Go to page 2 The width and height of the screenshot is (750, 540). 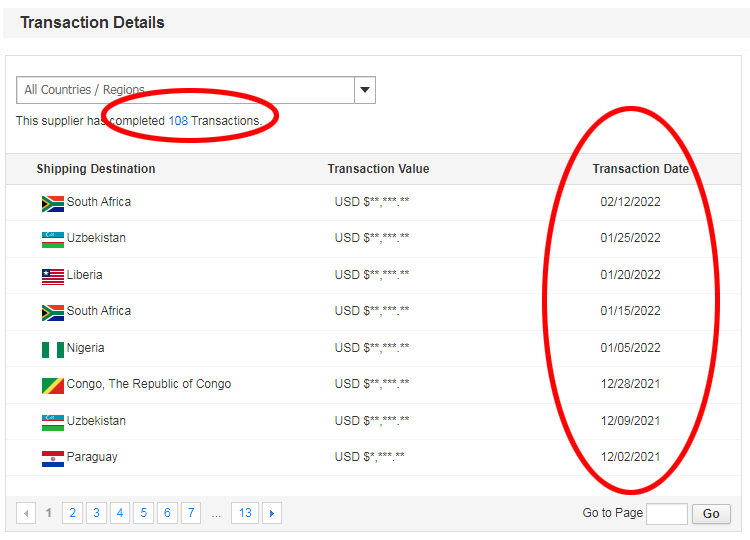click(x=72, y=513)
